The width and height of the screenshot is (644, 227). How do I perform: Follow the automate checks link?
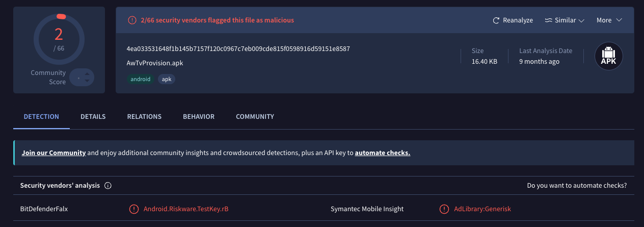(383, 153)
